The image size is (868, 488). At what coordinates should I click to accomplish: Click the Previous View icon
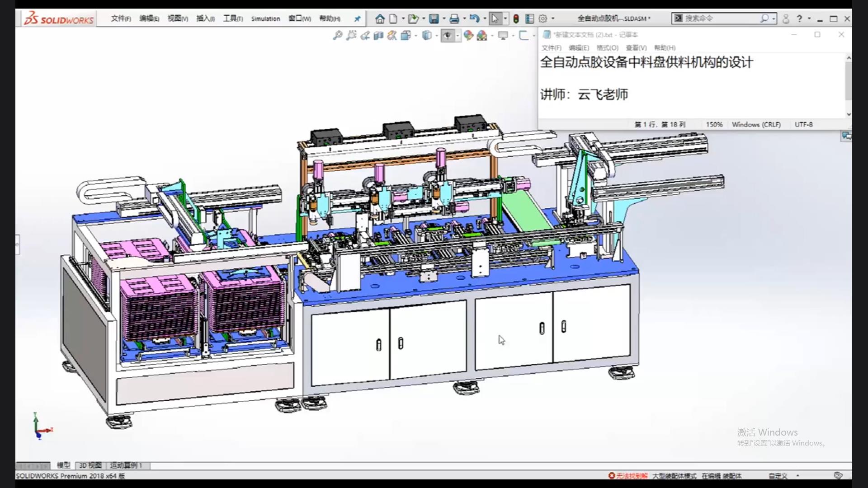(x=365, y=35)
